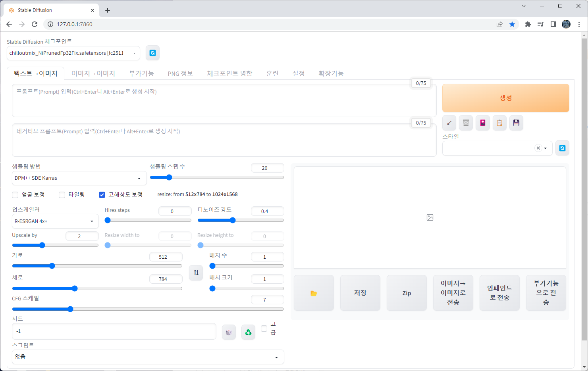Click the dice random seed icon

229,332
